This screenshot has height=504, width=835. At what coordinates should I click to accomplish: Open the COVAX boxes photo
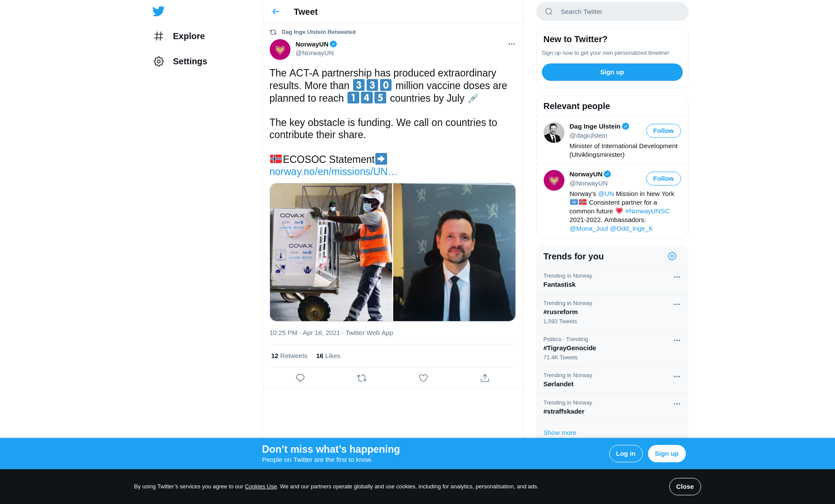point(331,252)
